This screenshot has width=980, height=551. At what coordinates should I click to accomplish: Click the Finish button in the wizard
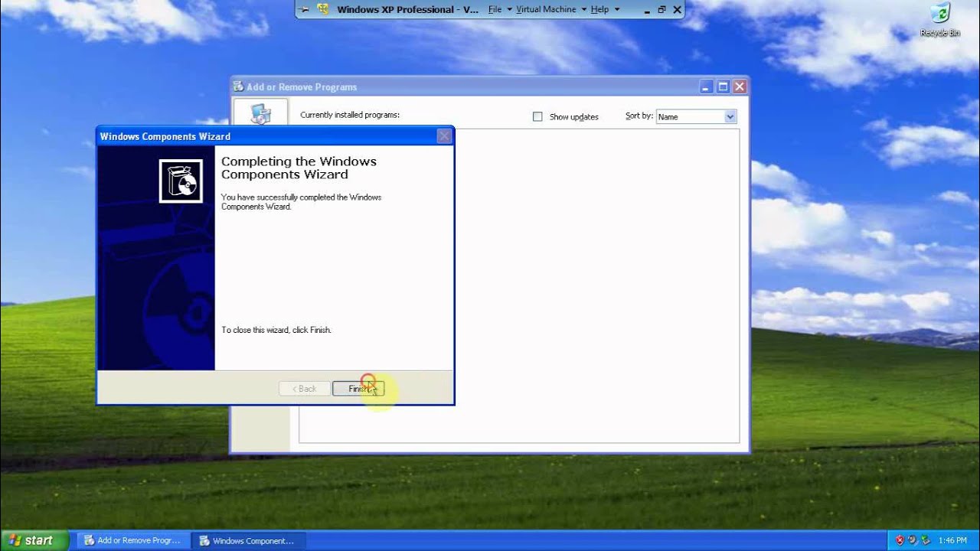[x=358, y=389]
